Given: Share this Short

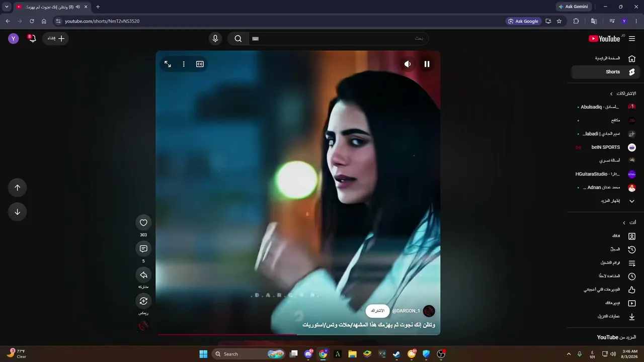Looking at the screenshot, I should (x=143, y=275).
